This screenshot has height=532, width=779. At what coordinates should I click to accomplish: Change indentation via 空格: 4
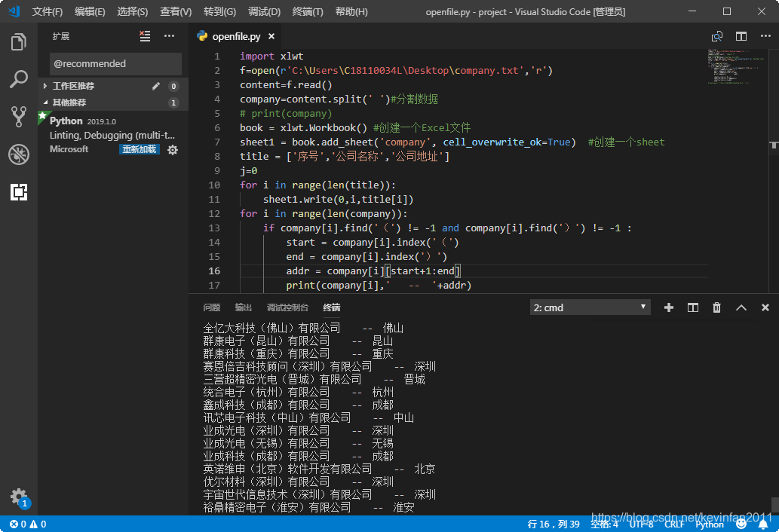[604, 524]
